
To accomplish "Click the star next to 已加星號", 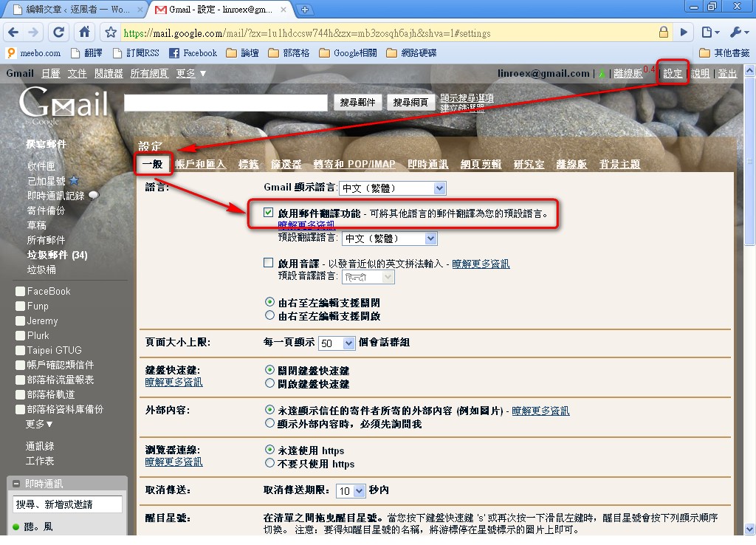I will coord(74,180).
